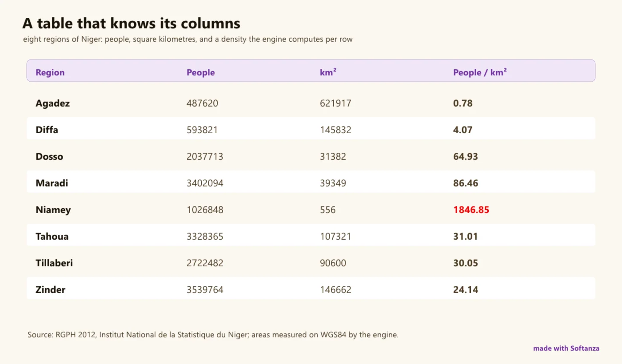The width and height of the screenshot is (622, 364).
Task: Pick the area value 107321
Action: [335, 237]
